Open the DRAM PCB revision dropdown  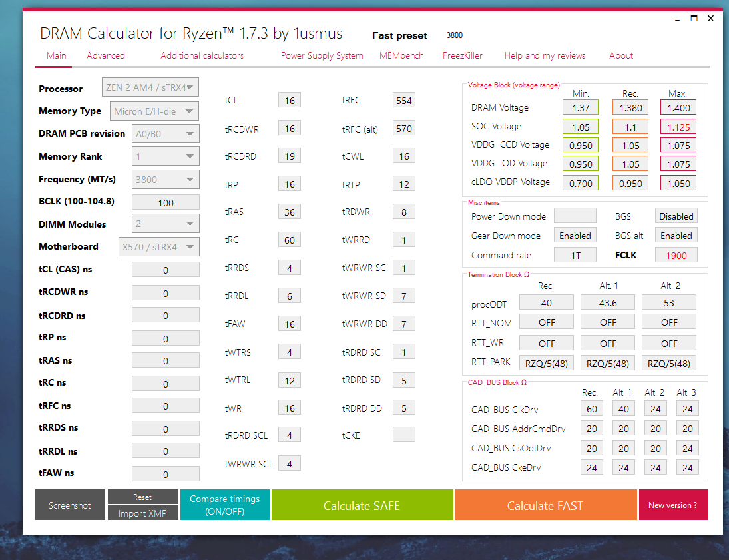pos(166,133)
